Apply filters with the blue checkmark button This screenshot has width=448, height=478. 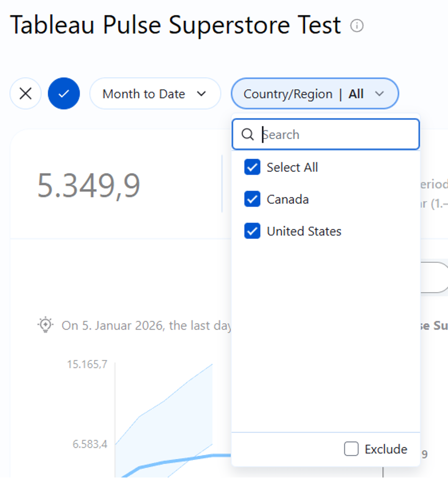tap(64, 94)
